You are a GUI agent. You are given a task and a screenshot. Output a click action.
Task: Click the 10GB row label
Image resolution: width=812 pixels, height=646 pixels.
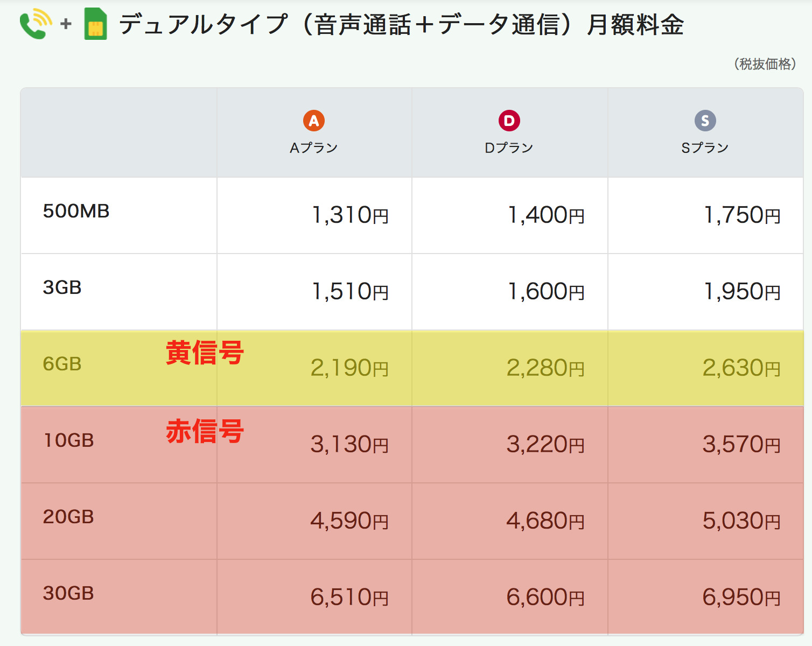(x=68, y=440)
